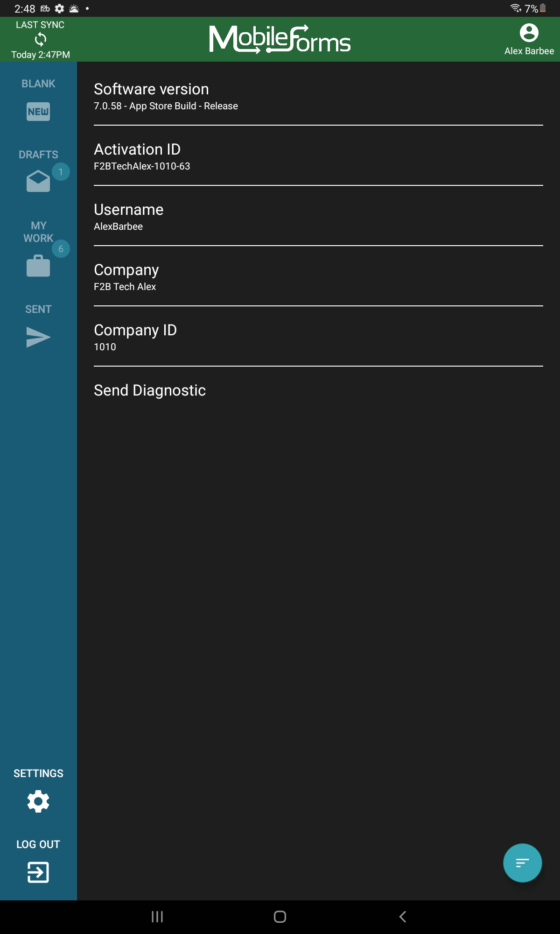Tap the weather notification icon
The height and width of the screenshot is (934, 560).
pos(74,8)
